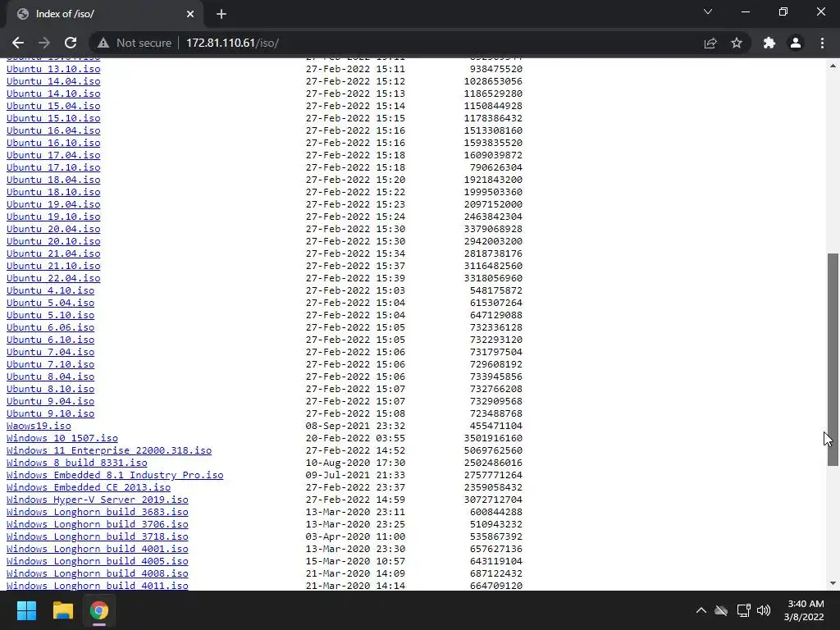Launch File Explorer from the taskbar

(62, 610)
